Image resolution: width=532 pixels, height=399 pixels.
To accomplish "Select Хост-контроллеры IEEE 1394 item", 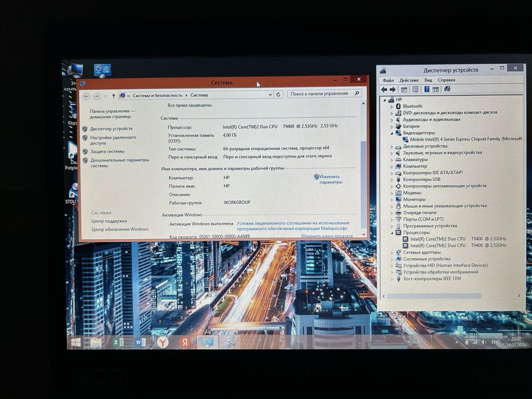I will point(432,279).
